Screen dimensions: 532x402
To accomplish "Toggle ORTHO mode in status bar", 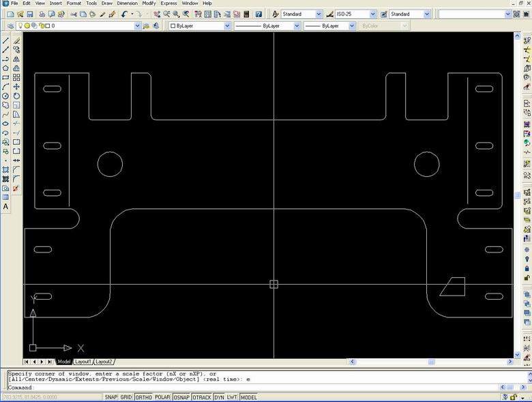I will 143,397.
